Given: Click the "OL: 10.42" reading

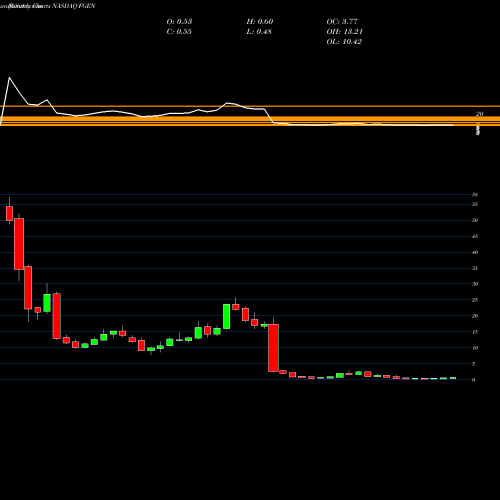Looking at the screenshot, I should coord(344,41).
